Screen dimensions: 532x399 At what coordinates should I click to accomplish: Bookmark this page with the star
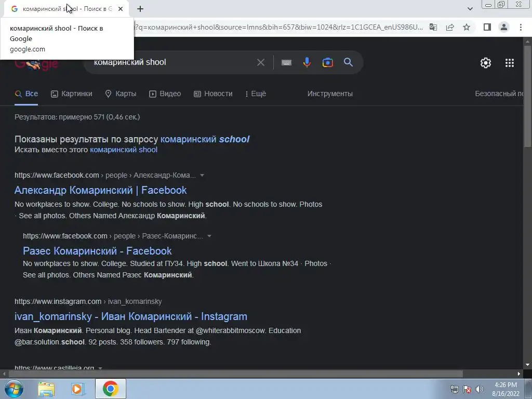click(467, 27)
